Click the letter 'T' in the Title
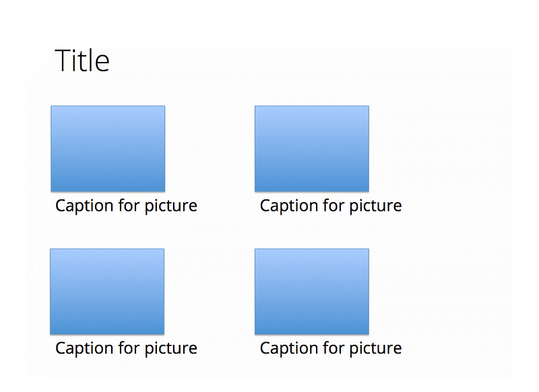 coord(63,61)
